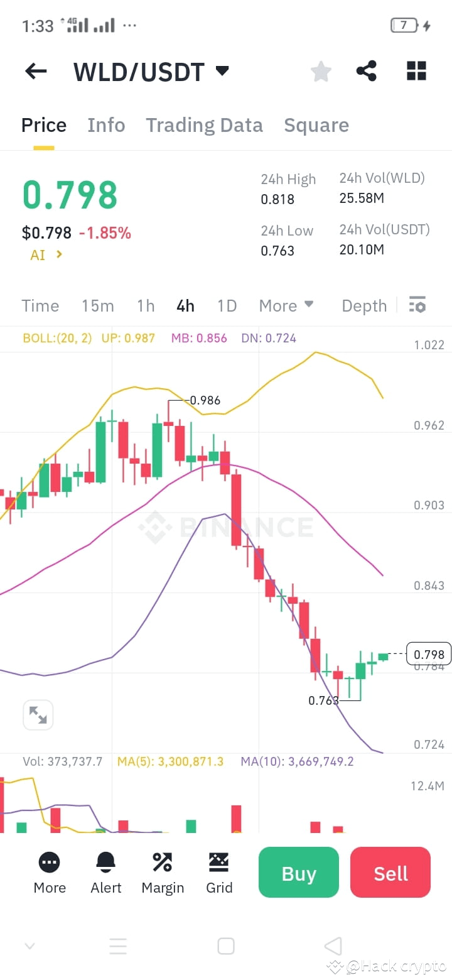This screenshot has height=980, width=452.
Task: Open Grid trading feature
Action: tap(219, 872)
